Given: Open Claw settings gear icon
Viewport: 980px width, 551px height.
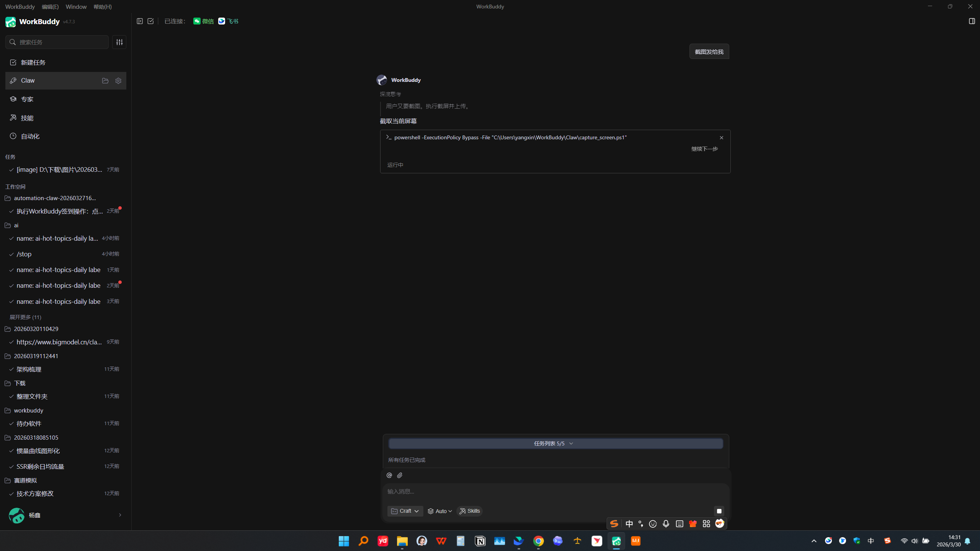Looking at the screenshot, I should (118, 81).
